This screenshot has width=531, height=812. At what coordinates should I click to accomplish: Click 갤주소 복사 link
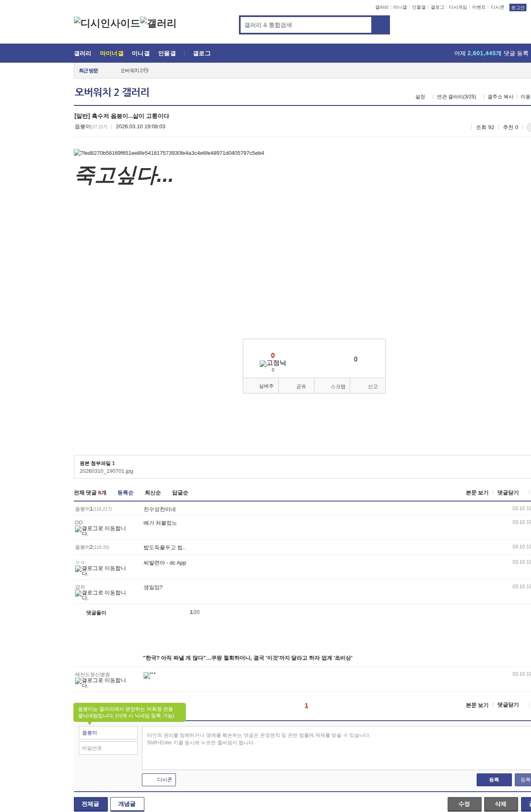500,97
